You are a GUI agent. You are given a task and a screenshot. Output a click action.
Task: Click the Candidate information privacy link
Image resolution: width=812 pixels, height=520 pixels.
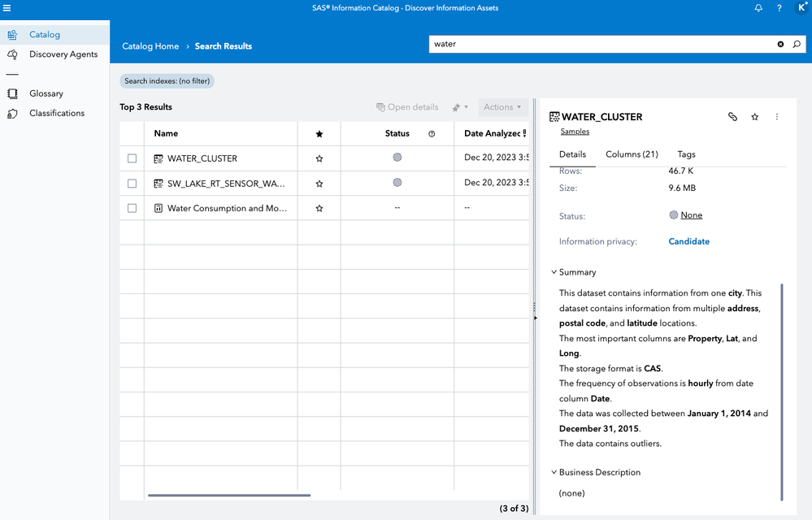coord(688,241)
